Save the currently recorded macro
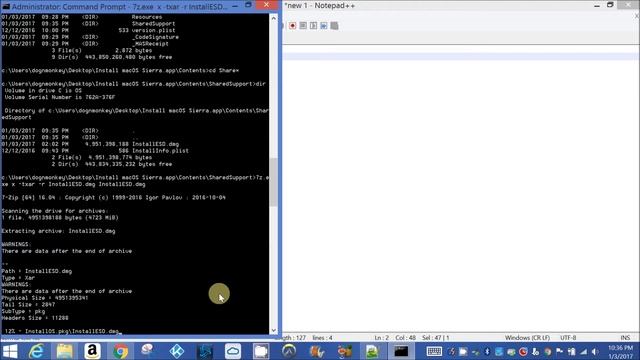 pos(334,26)
